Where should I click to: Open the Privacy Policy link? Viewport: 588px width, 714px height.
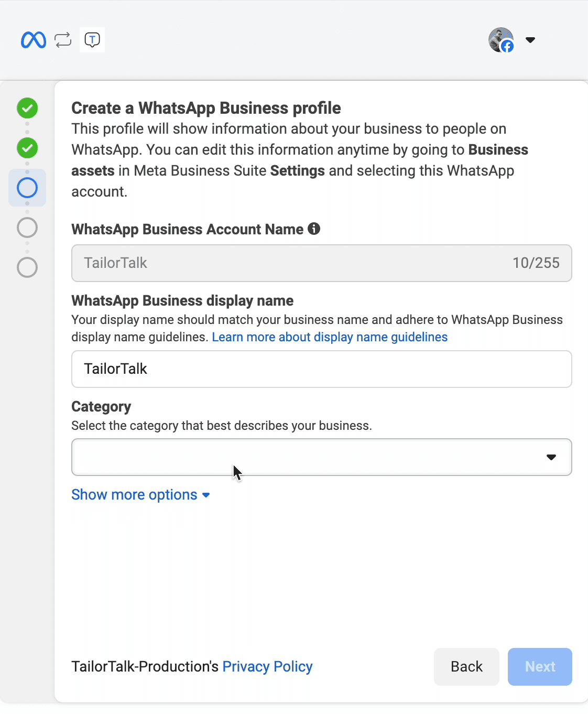[x=267, y=667]
